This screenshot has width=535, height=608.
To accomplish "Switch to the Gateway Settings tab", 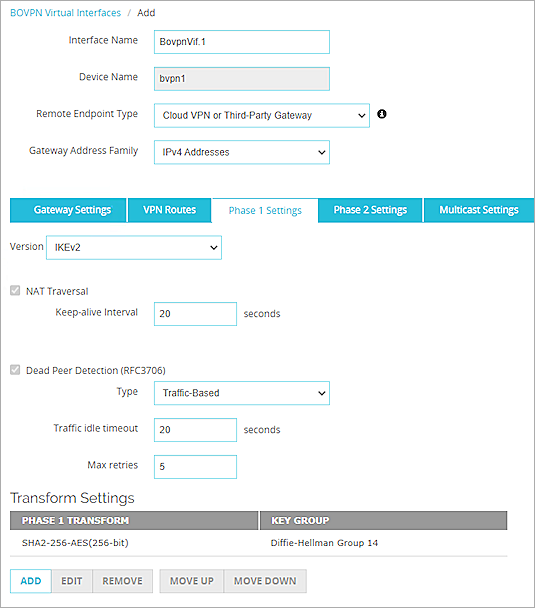I will point(68,210).
